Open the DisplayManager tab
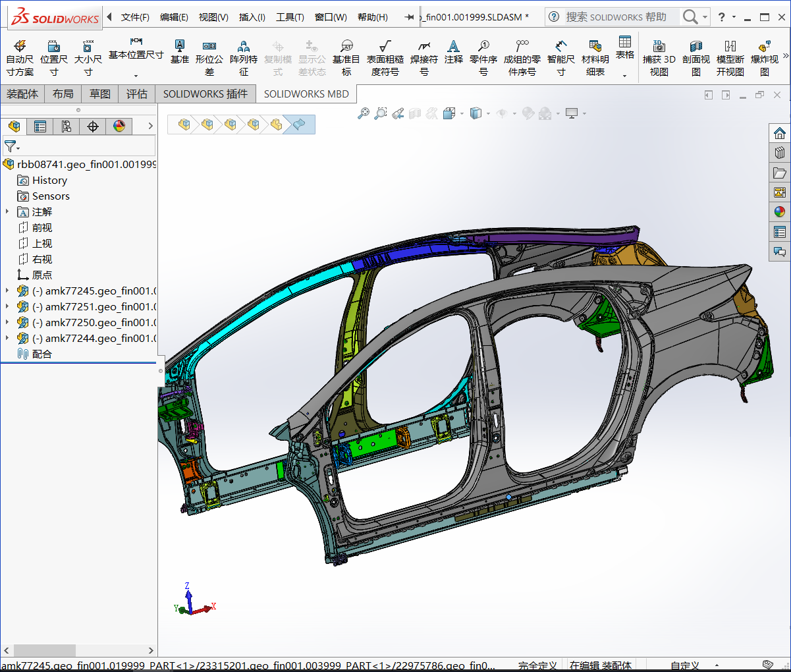This screenshot has height=672, width=791. tap(119, 126)
